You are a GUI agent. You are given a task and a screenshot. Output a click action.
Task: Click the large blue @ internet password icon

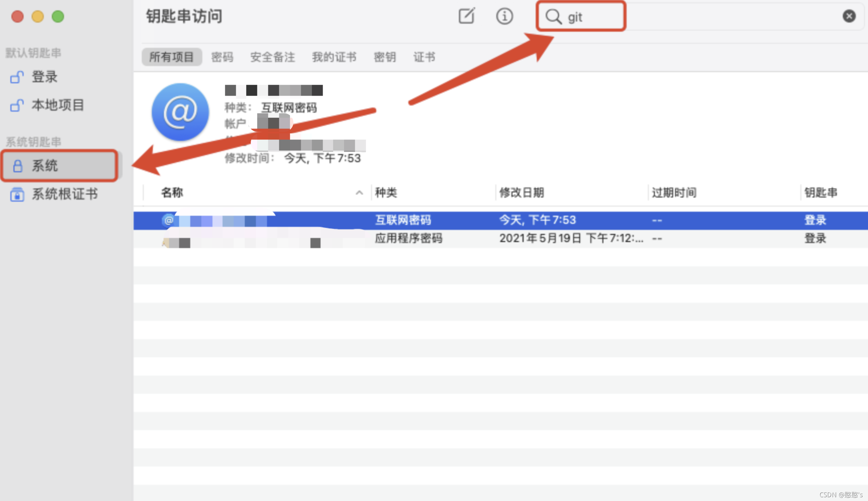pos(181,112)
